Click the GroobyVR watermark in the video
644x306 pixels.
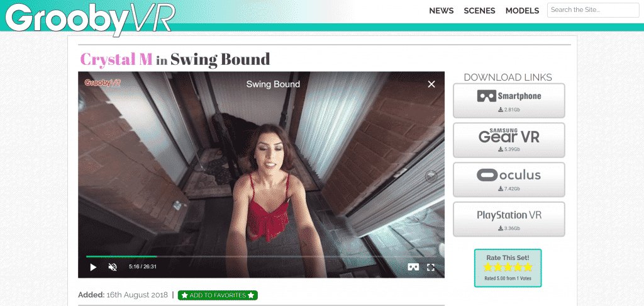[x=103, y=82]
